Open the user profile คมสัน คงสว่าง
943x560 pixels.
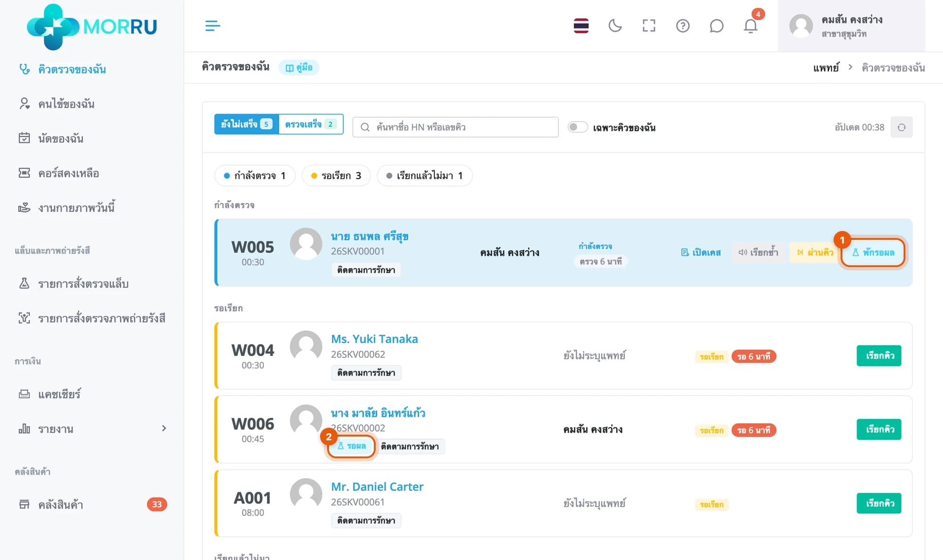pos(852,26)
